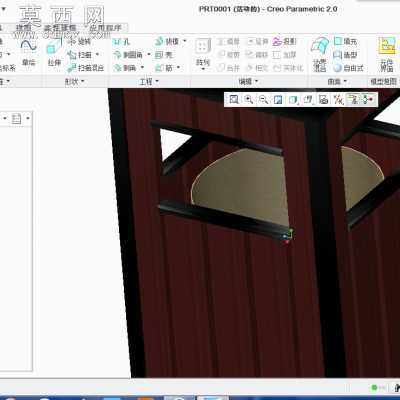Open the Boundary Blend (边界混合) tool
Image resolution: width=400 pixels, height=400 pixels.
click(320, 54)
